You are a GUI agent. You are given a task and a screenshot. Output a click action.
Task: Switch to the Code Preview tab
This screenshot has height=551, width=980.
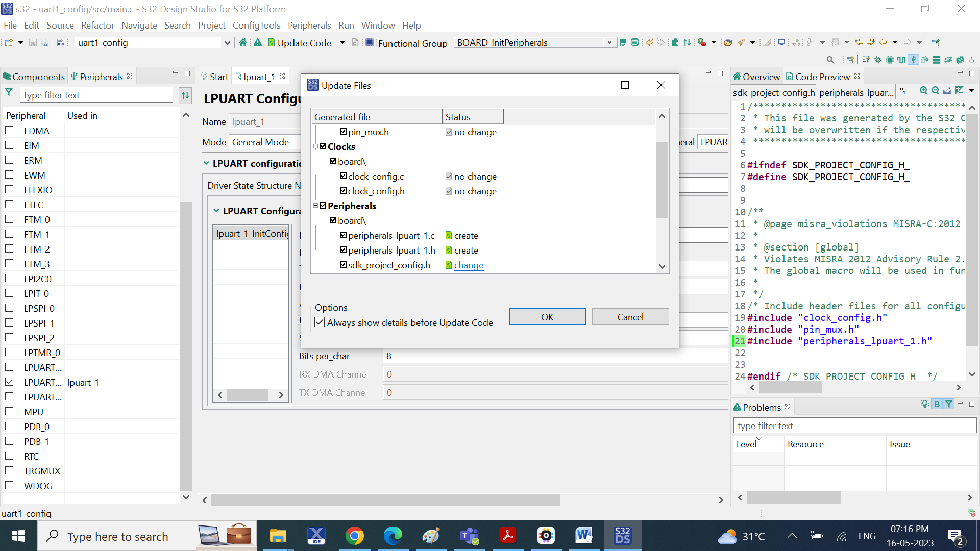coord(823,77)
